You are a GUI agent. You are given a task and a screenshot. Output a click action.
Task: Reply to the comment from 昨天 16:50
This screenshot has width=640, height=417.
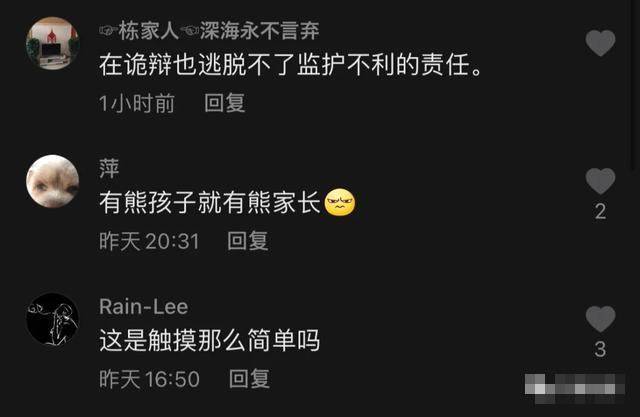pos(249,379)
